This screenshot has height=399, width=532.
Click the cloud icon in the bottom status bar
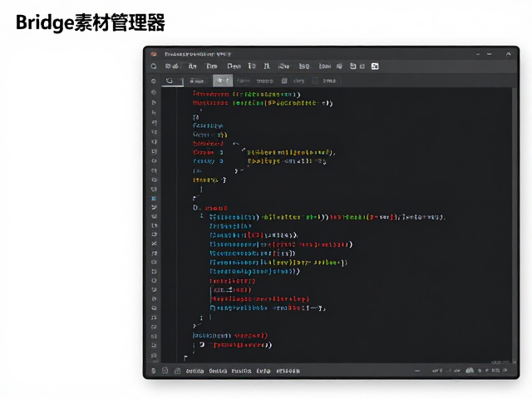470,371
